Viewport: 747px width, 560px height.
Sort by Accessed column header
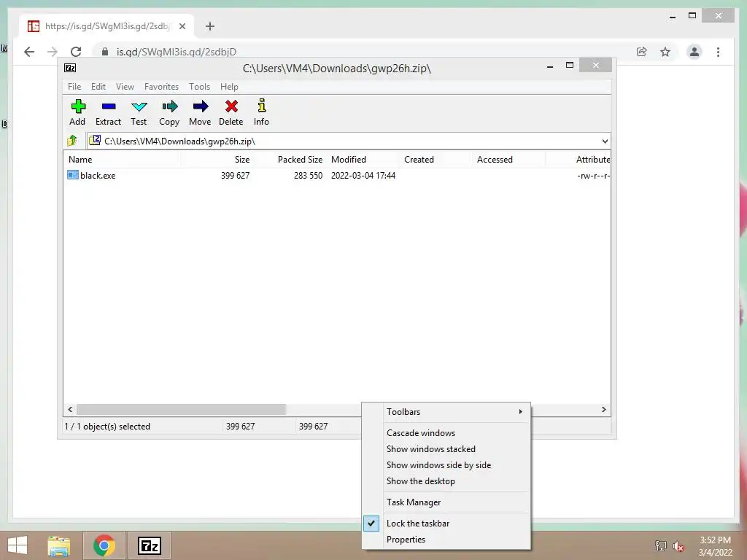click(508, 160)
